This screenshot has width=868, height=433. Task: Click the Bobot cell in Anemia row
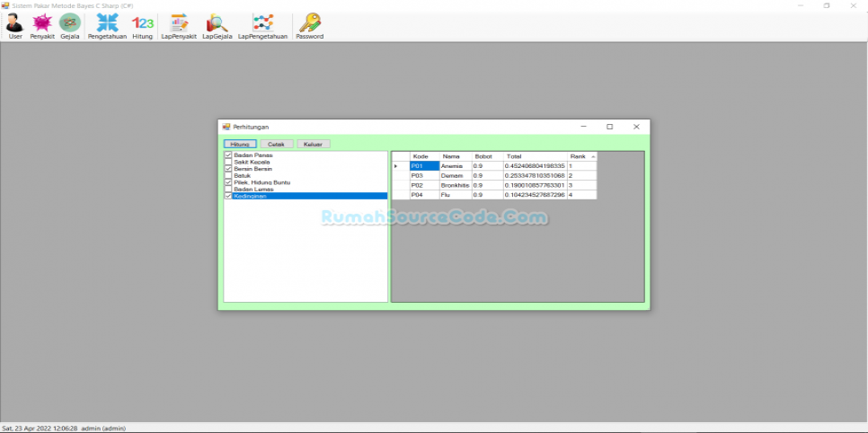tap(487, 166)
